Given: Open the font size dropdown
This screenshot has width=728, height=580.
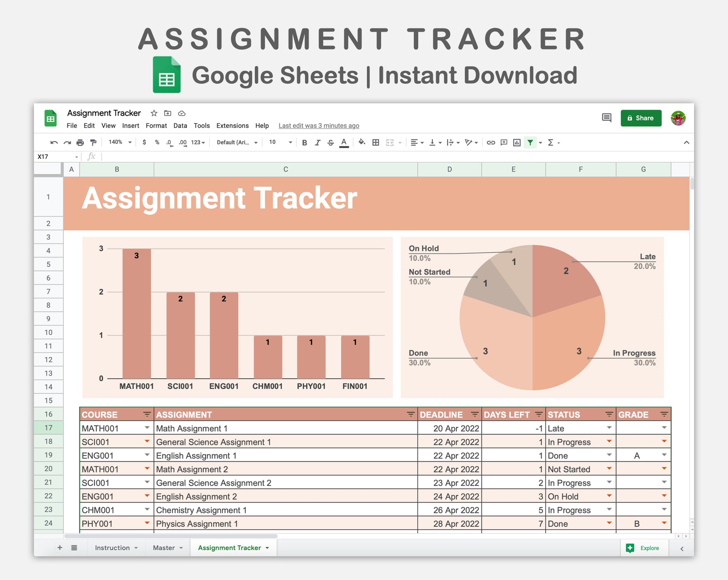Looking at the screenshot, I should point(289,142).
